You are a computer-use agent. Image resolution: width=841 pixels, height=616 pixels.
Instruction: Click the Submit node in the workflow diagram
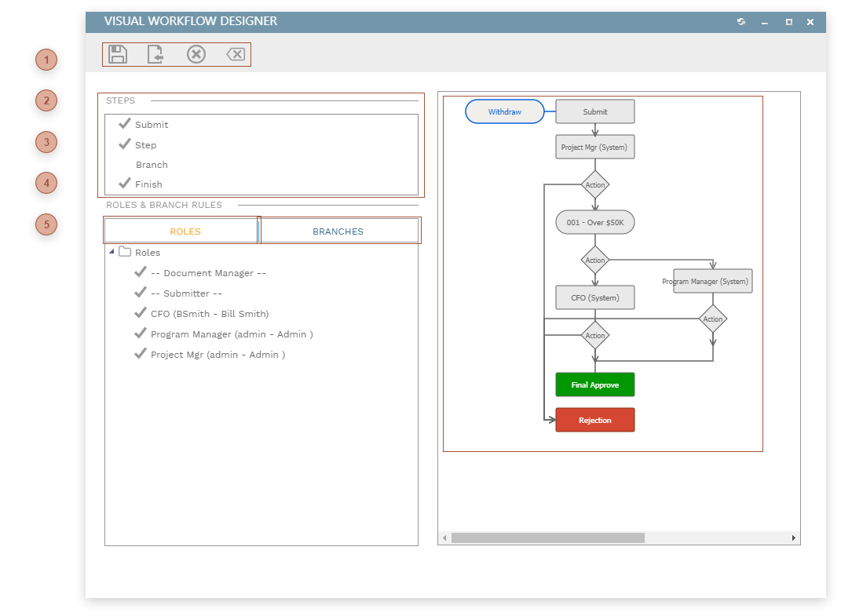pos(594,111)
